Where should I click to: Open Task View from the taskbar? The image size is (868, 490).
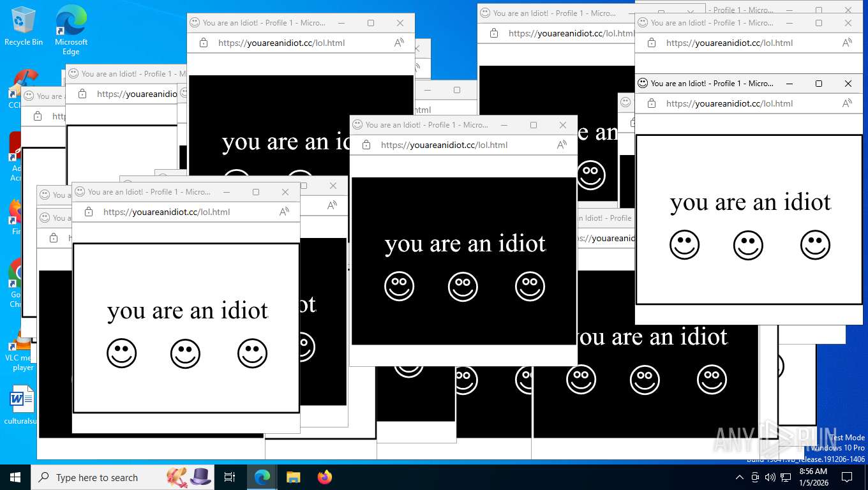click(x=230, y=477)
